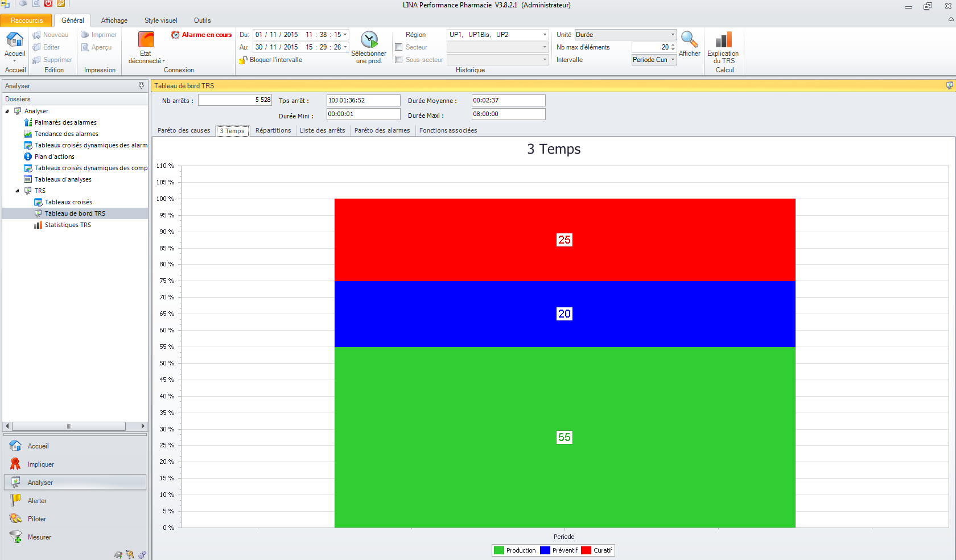Enable the Secteur checkbox
Viewport: 956px width, 560px height.
click(399, 47)
